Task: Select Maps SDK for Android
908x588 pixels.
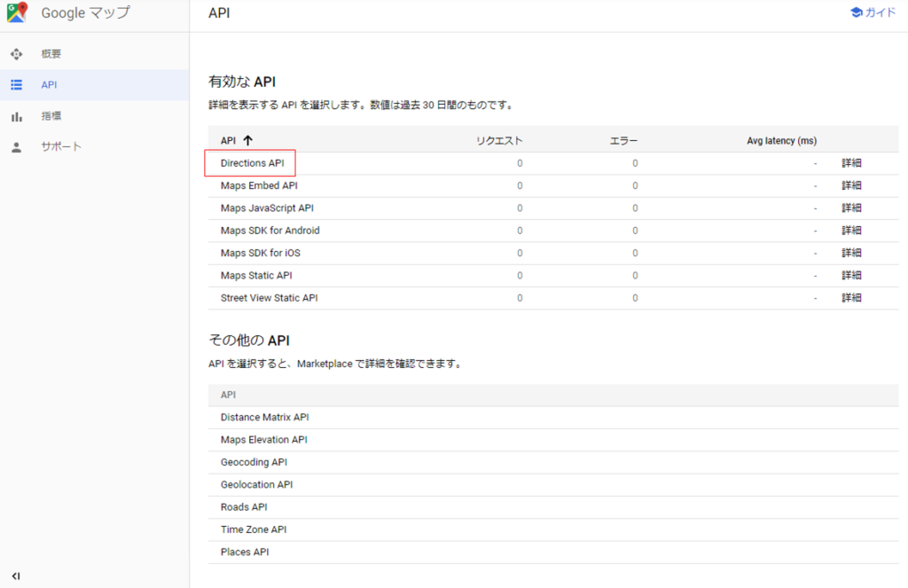Action: coord(270,231)
